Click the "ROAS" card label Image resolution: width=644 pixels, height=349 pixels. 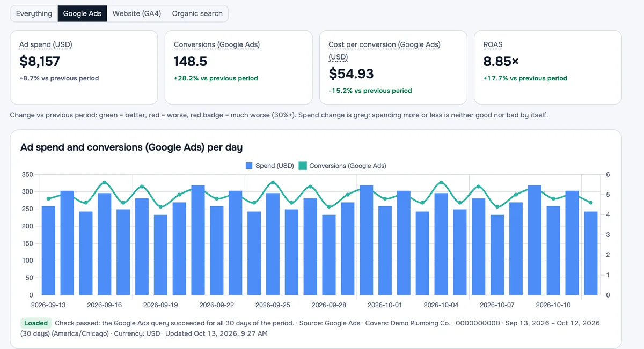tap(493, 44)
